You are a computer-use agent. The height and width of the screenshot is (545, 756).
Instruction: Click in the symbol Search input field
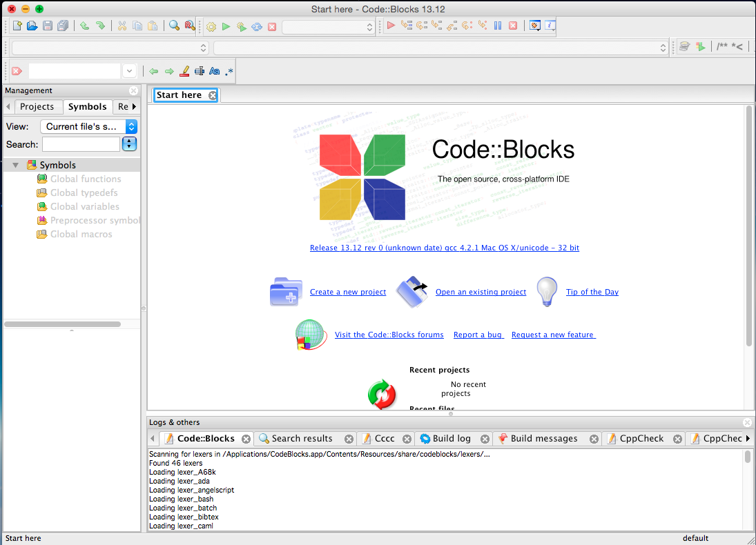coord(81,144)
